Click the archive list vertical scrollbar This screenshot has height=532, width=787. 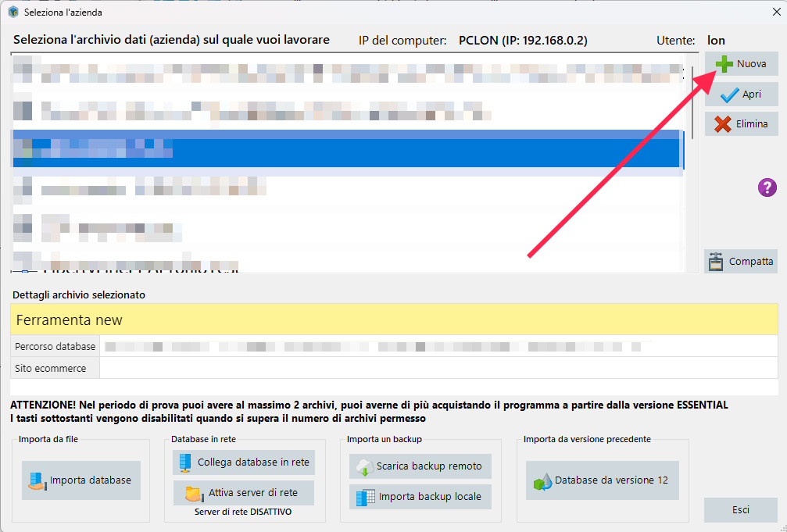point(692,94)
